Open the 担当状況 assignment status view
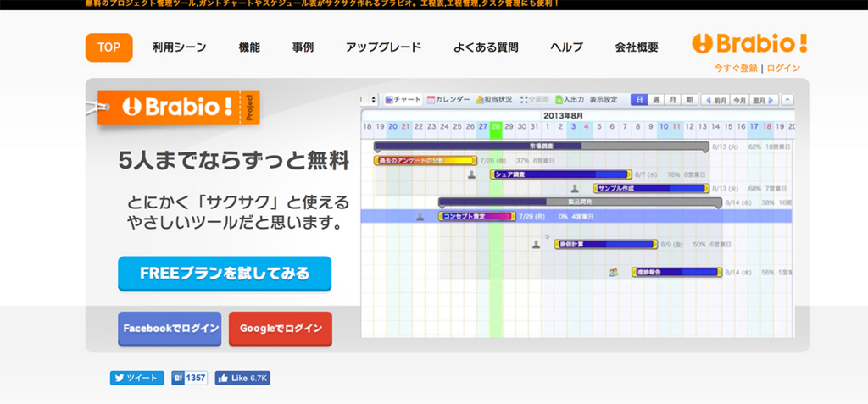 point(494,100)
